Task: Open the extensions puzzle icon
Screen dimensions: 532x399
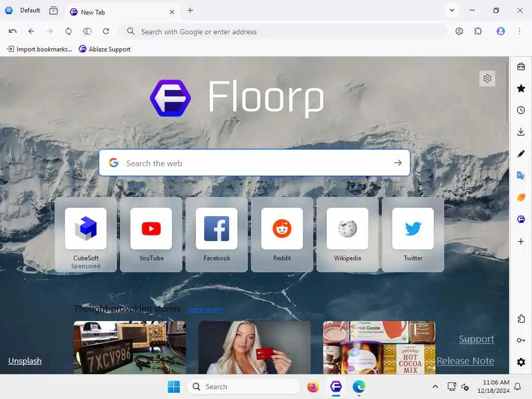Action: click(478, 31)
